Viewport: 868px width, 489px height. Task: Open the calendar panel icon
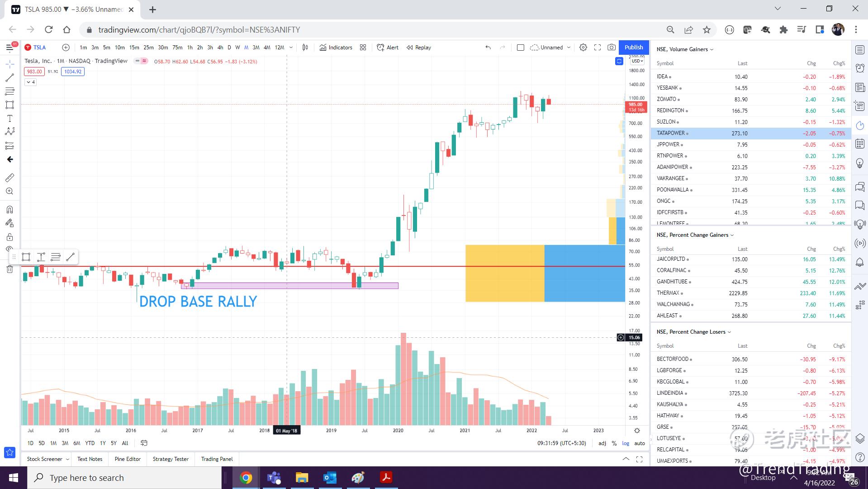pos(860,144)
